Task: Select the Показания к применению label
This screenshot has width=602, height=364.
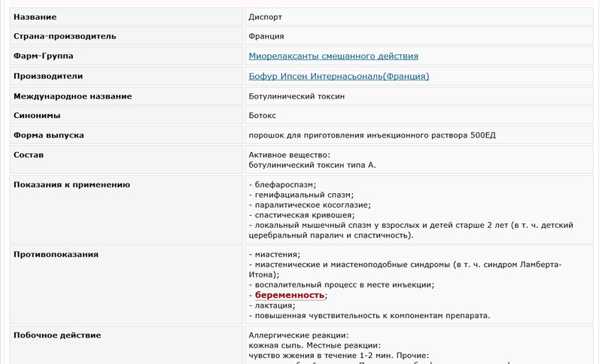Action: (71, 184)
